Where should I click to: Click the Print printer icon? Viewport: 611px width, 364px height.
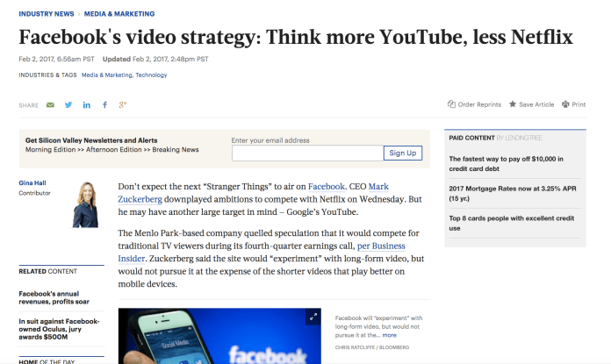565,104
